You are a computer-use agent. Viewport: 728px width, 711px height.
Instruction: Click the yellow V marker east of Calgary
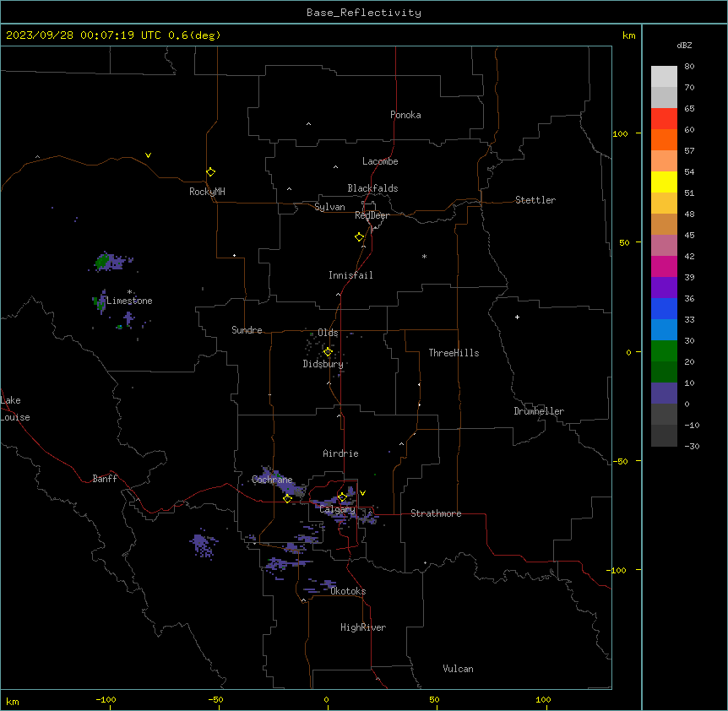point(362,493)
